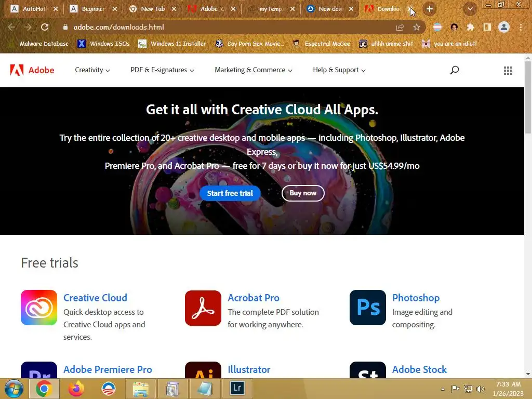Reload the page with the refresh icon
532x399 pixels.
[45, 27]
